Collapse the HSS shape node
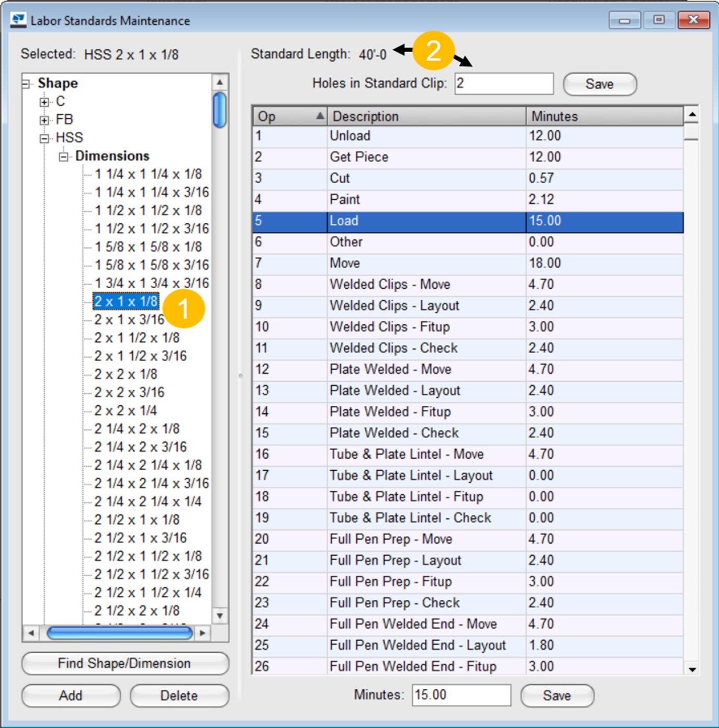This screenshot has width=719, height=728. click(44, 139)
